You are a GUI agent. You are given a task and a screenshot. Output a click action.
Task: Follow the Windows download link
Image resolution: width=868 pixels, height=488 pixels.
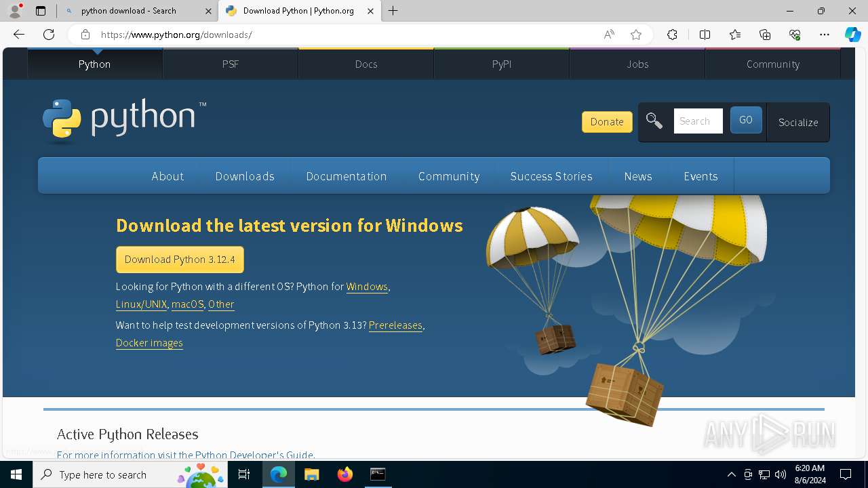pyautogui.click(x=367, y=287)
